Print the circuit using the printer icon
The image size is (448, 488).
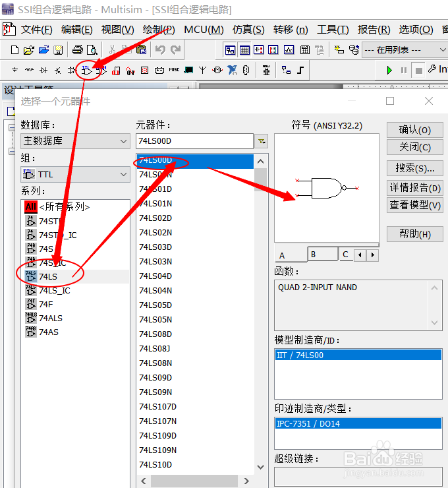78,50
